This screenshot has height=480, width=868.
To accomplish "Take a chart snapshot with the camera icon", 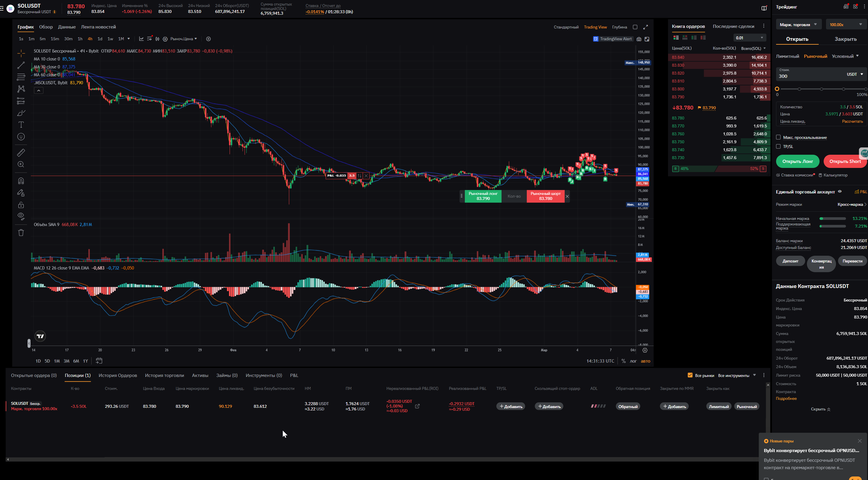I will click(x=639, y=39).
